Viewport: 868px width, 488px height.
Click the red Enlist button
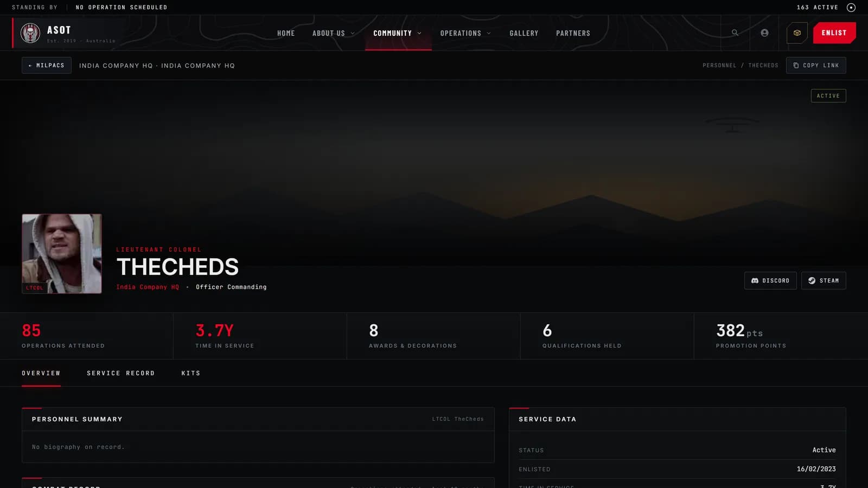[x=834, y=33]
